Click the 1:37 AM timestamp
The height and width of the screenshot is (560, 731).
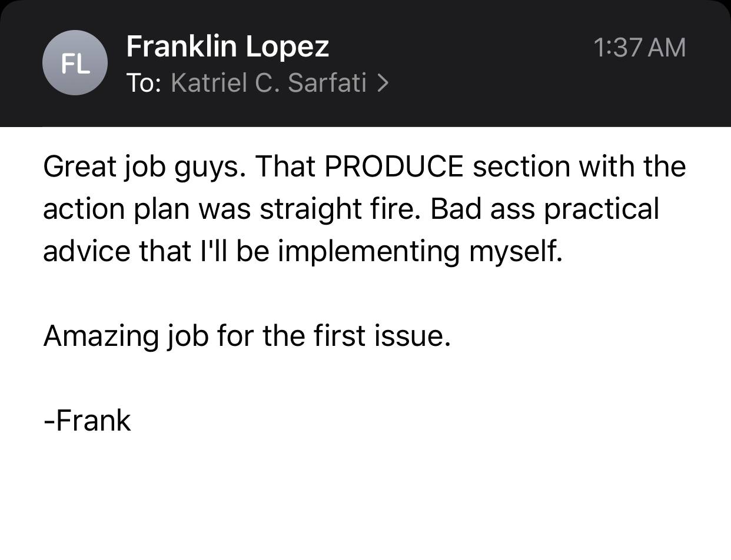point(639,48)
